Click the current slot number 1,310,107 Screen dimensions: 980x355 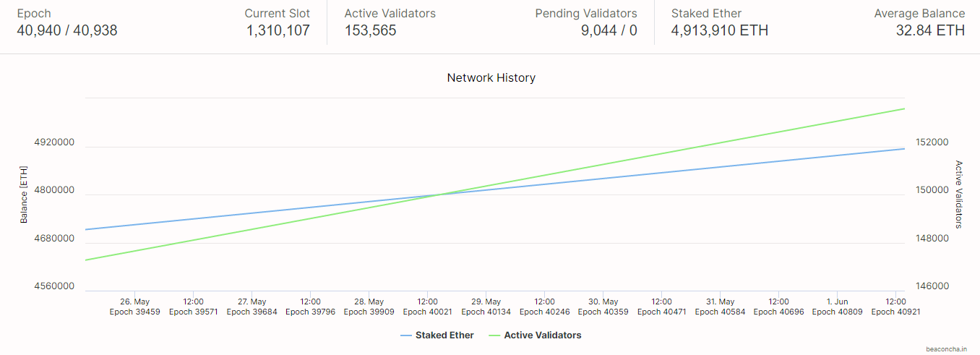(x=278, y=30)
